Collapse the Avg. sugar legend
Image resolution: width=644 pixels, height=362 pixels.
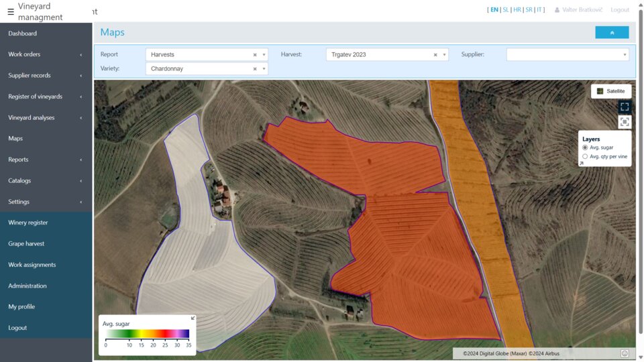point(193,318)
